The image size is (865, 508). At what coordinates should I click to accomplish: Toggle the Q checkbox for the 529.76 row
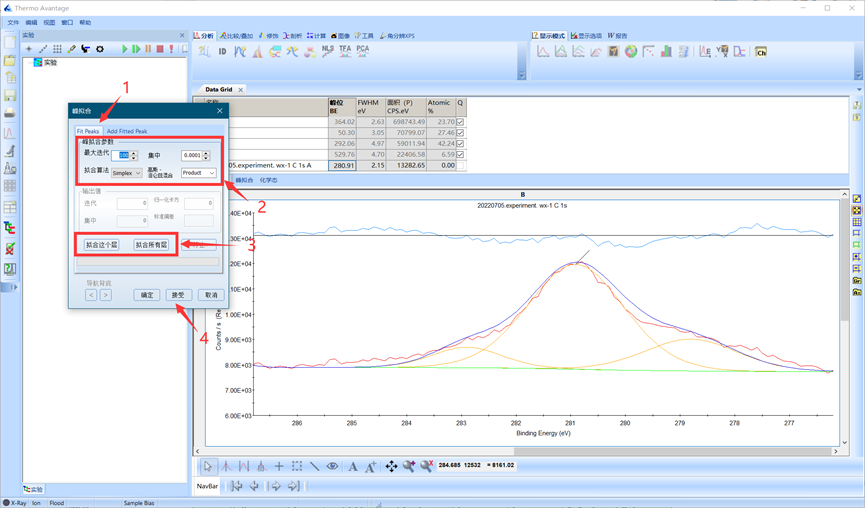[460, 155]
